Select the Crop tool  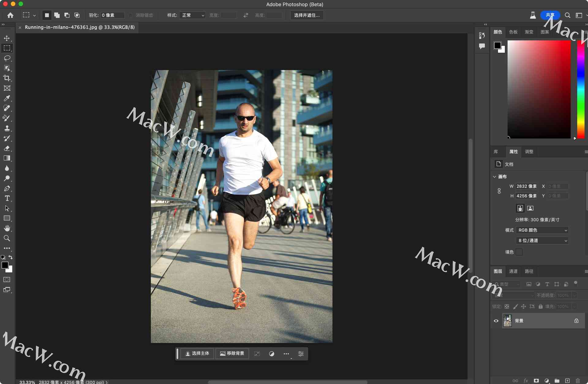pyautogui.click(x=7, y=78)
